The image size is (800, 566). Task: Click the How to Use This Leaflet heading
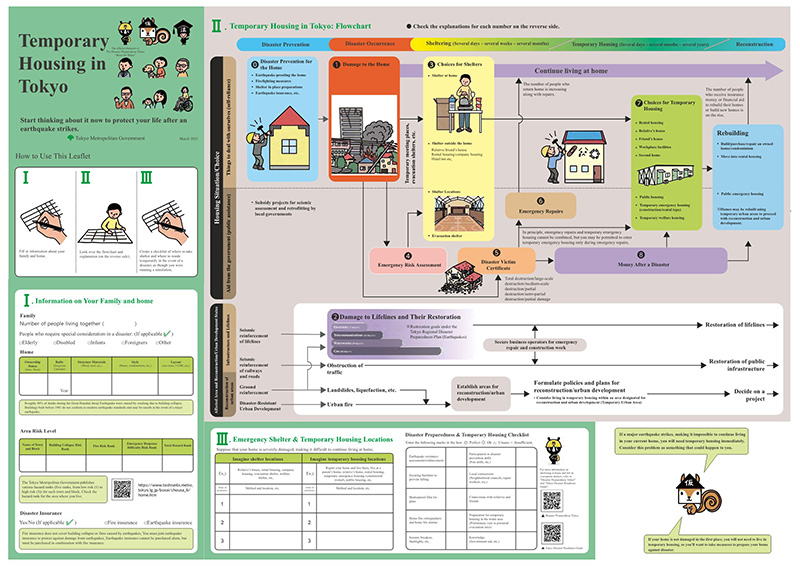[53, 156]
